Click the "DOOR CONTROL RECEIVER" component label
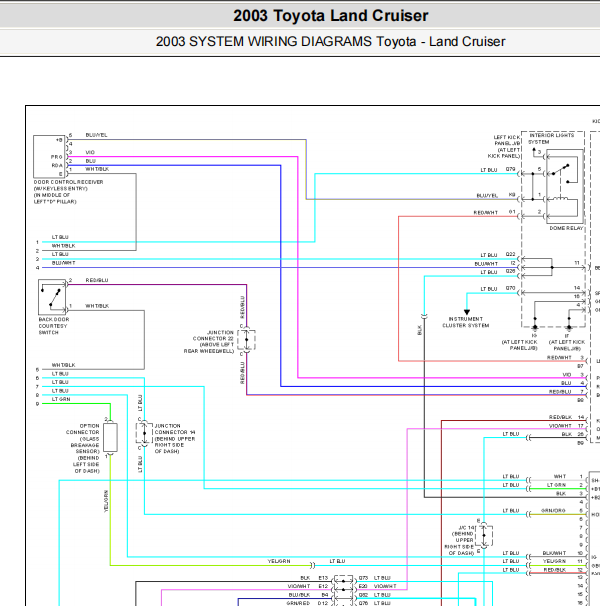The width and height of the screenshot is (600, 606). click(68, 182)
